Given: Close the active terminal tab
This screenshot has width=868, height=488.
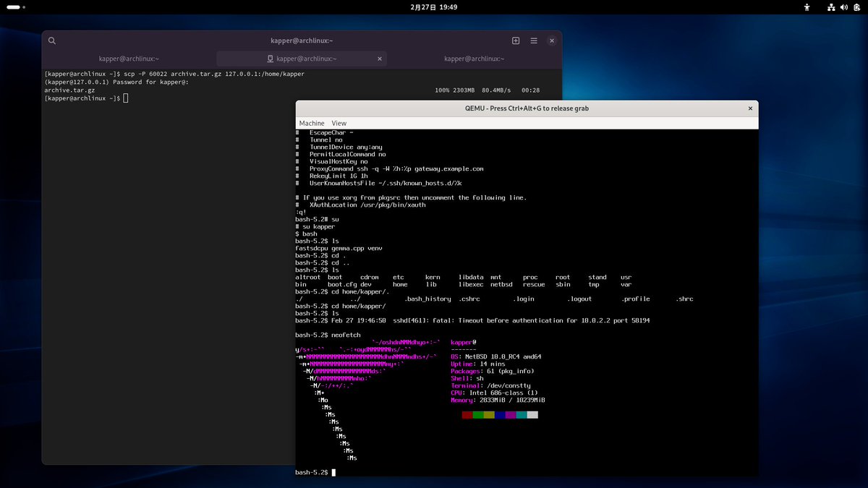Looking at the screenshot, I should click(380, 59).
